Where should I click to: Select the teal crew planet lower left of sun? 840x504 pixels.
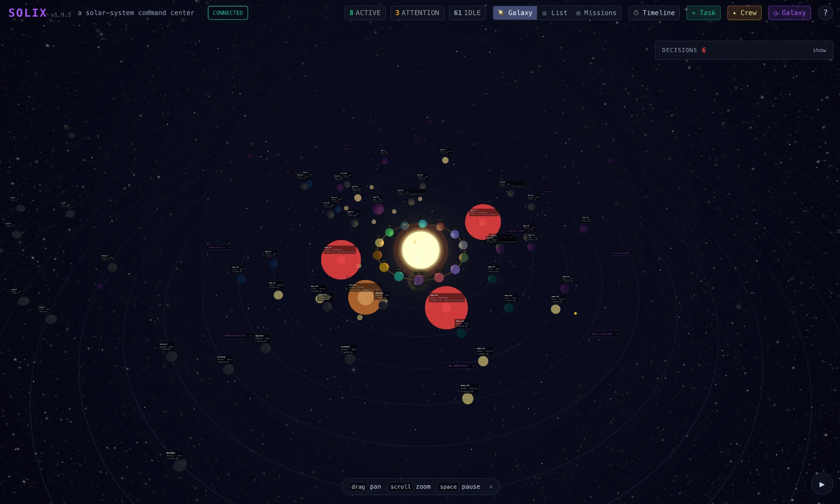click(399, 276)
